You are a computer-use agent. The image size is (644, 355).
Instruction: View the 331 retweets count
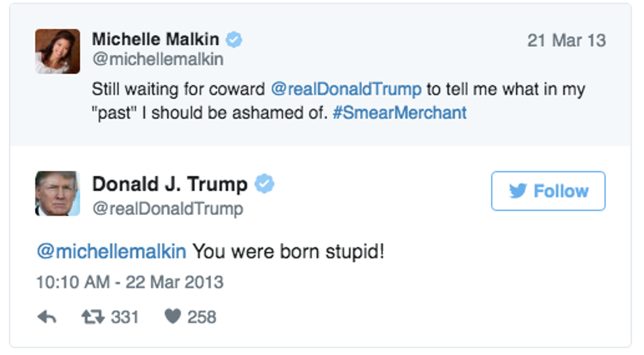pyautogui.click(x=125, y=318)
